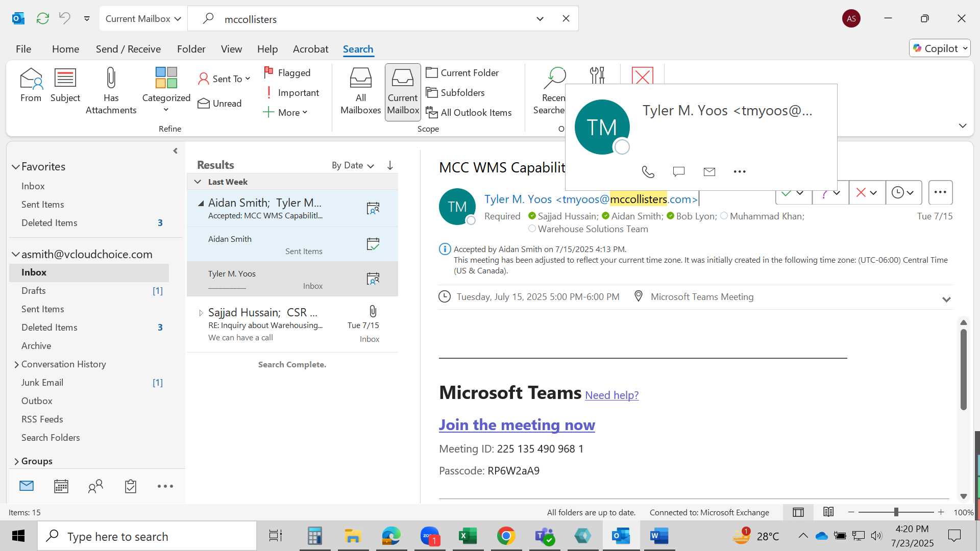Open the Home ribbon tab
The image size is (980, 551).
65,49
